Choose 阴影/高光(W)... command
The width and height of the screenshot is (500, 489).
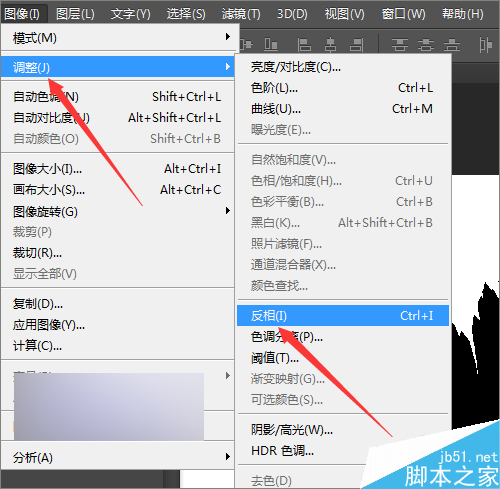click(343, 430)
